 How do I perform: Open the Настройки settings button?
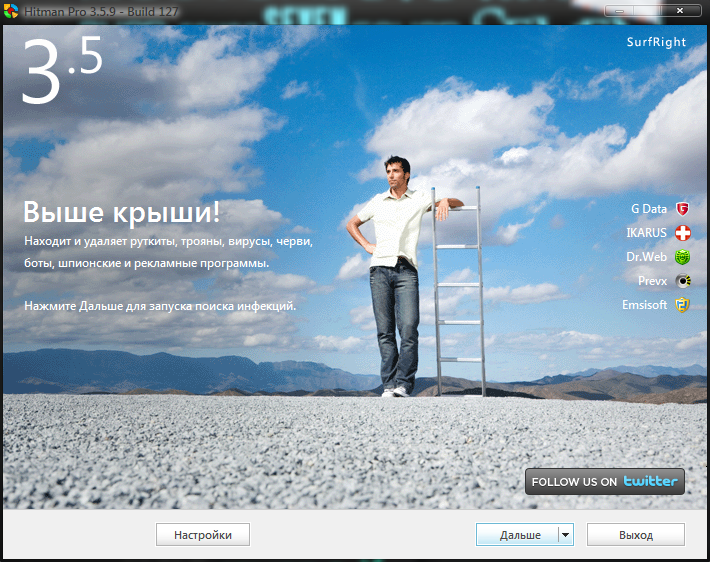pos(203,535)
